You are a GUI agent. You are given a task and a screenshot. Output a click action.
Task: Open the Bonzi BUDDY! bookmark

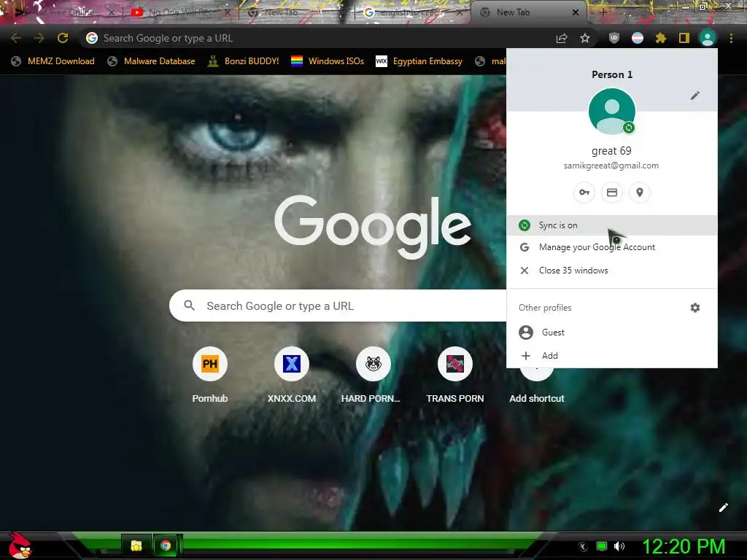click(244, 61)
